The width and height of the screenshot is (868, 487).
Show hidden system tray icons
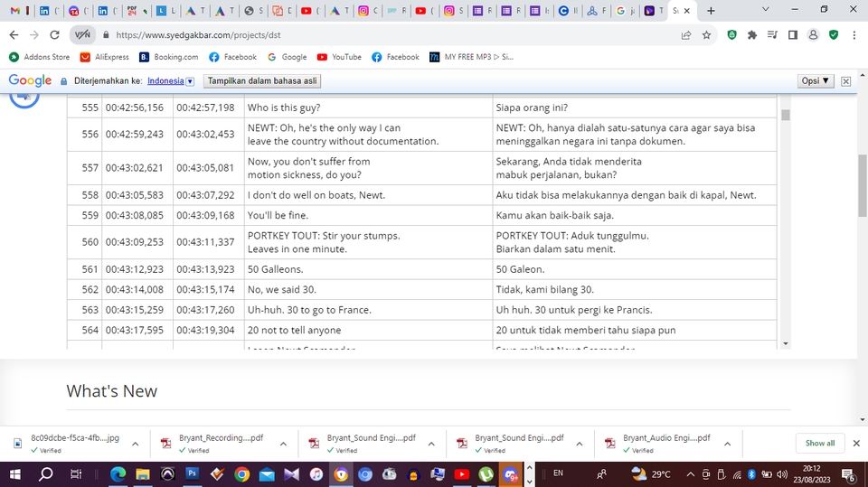[x=690, y=474]
